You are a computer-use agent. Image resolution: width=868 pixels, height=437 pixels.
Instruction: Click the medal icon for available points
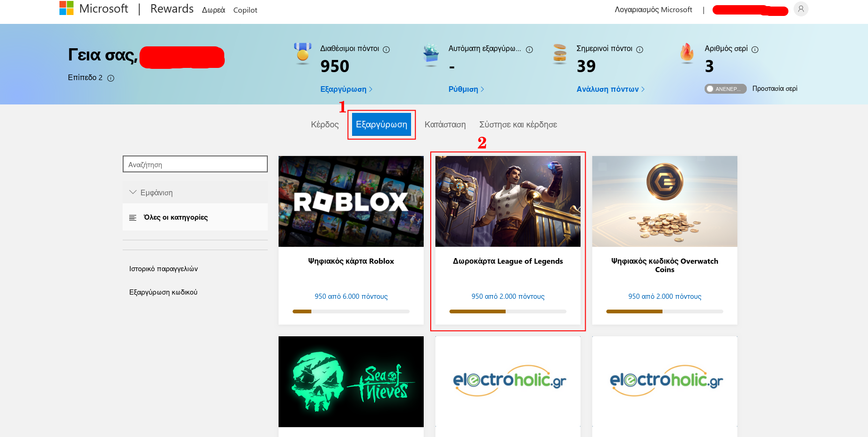coord(302,53)
